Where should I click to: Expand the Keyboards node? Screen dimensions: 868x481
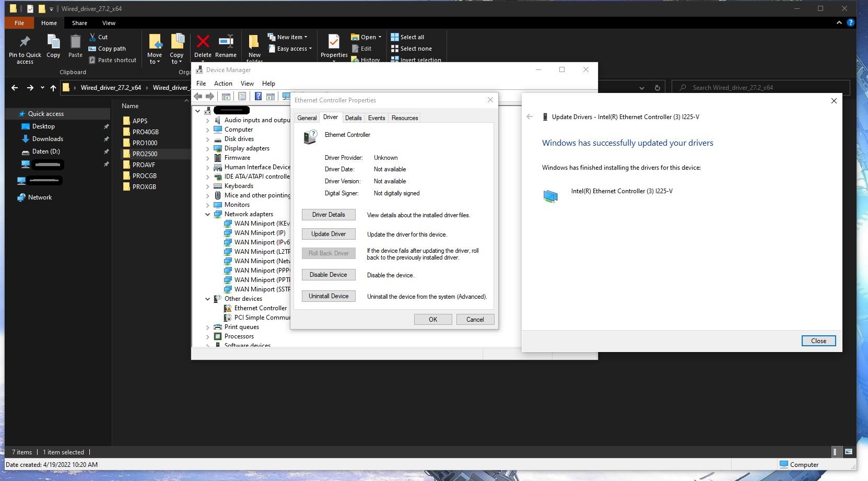click(207, 186)
